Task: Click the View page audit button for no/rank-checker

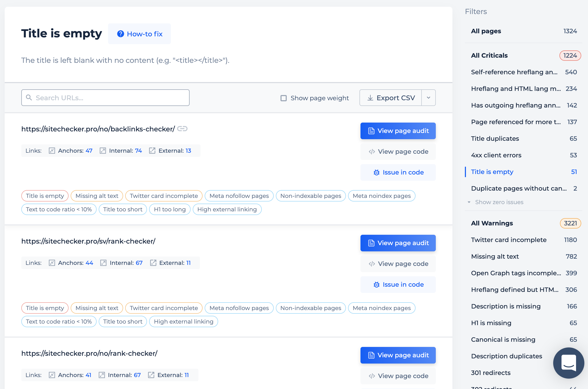Action: 398,355
